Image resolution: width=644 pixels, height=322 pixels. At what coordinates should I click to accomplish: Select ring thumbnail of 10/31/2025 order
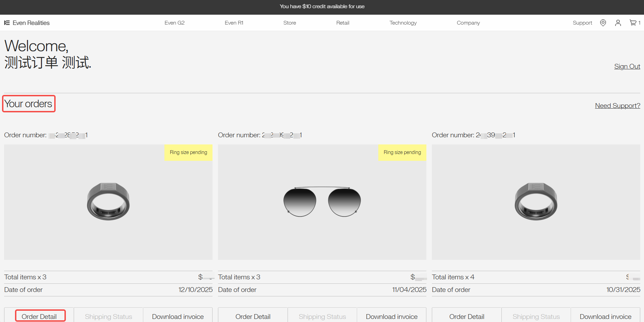coord(536,202)
